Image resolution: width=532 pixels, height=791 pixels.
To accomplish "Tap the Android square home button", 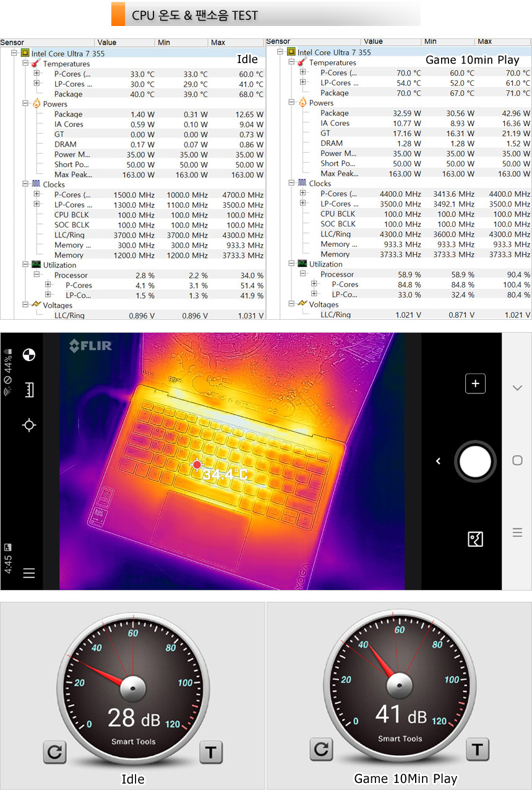I will point(517,461).
